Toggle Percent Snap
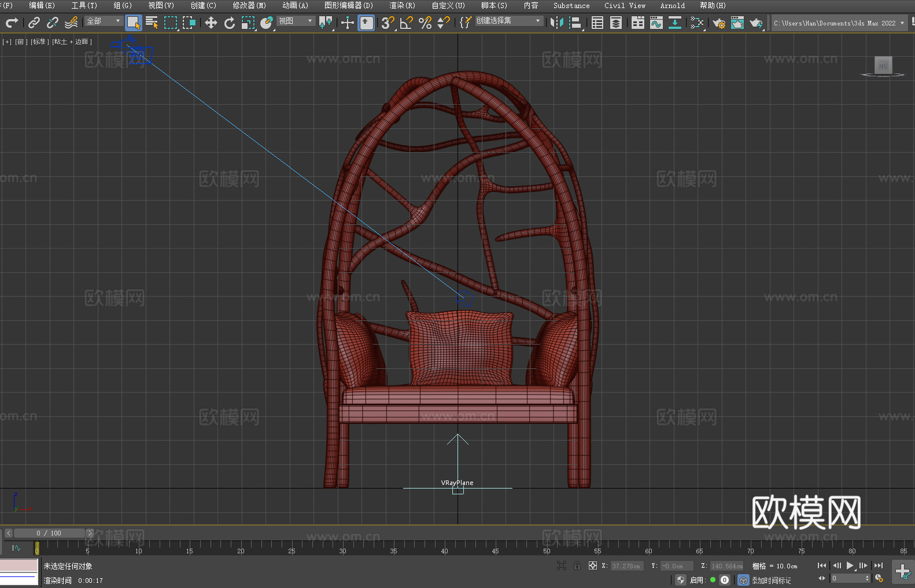This screenshot has width=915, height=588. coord(425,23)
